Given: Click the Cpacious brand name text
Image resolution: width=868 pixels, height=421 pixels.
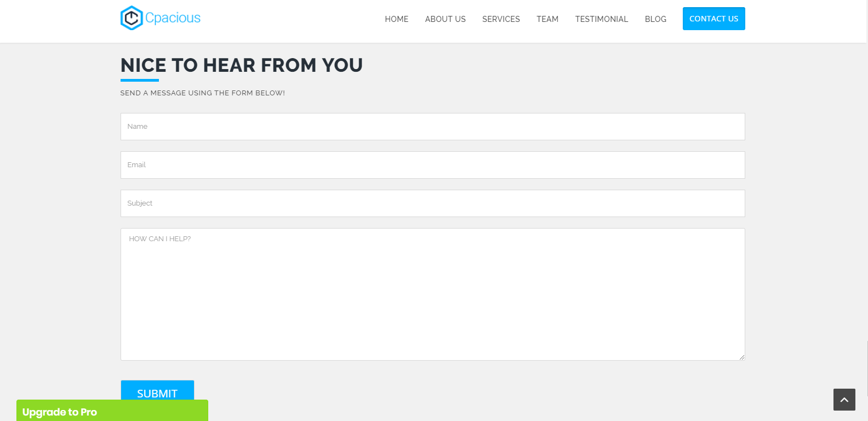Looking at the screenshot, I should [x=173, y=18].
